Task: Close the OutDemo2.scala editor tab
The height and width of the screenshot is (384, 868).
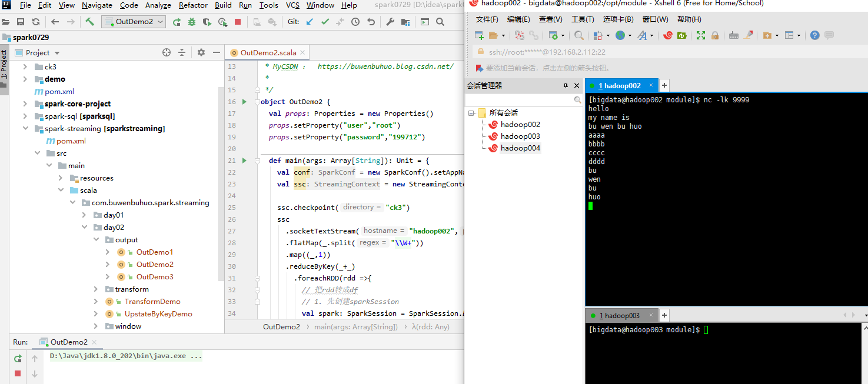Action: pyautogui.click(x=304, y=53)
